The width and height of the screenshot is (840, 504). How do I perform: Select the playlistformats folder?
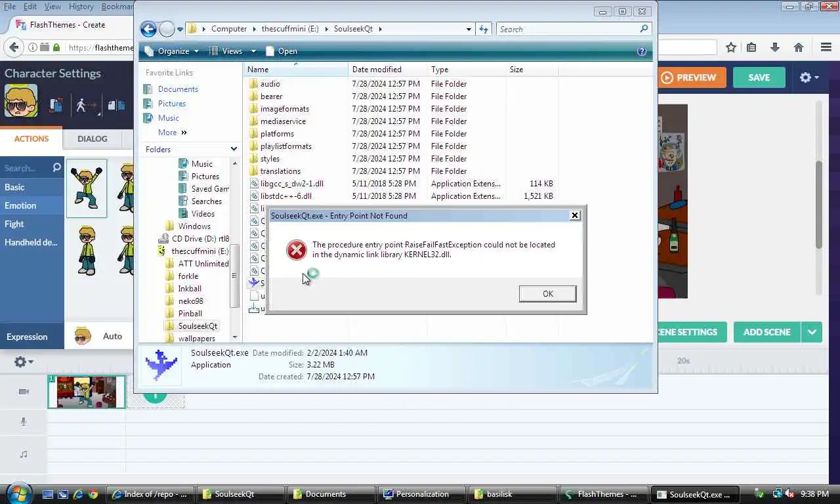click(x=285, y=146)
